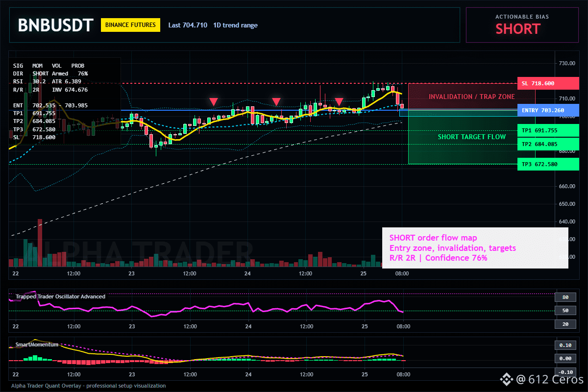Screen dimensions: 588x392
Task: Select the green TP2 684.085 price tag
Action: click(548, 144)
